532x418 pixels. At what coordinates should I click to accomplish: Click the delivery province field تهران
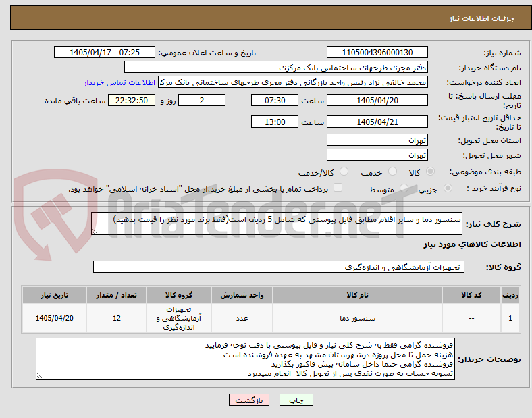377,140
